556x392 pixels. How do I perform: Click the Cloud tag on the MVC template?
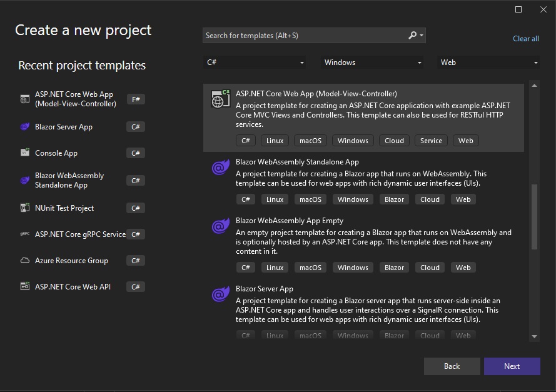click(x=394, y=140)
